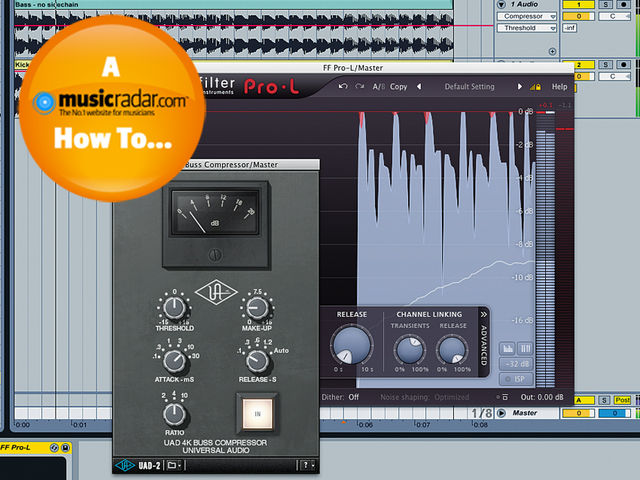This screenshot has width=640, height=480.
Task: Click the Master track play icon
Action: (501, 413)
